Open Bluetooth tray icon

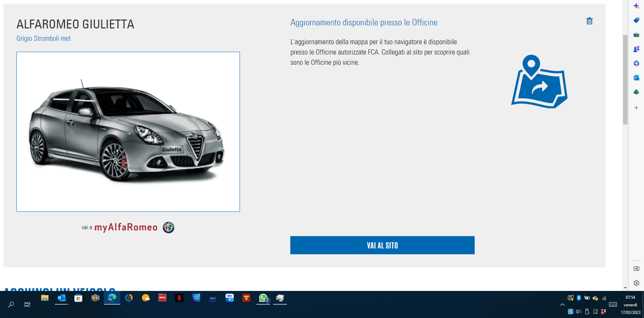tap(579, 298)
